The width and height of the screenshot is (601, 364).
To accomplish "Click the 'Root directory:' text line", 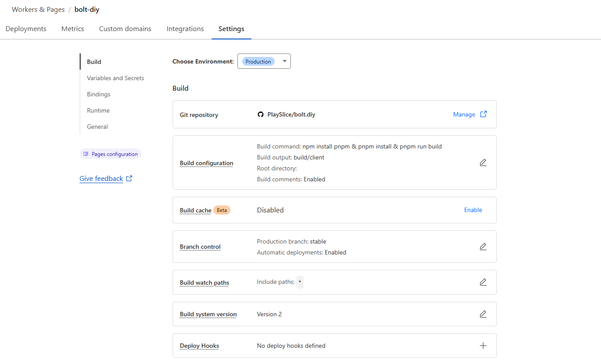I will pyautogui.click(x=277, y=168).
